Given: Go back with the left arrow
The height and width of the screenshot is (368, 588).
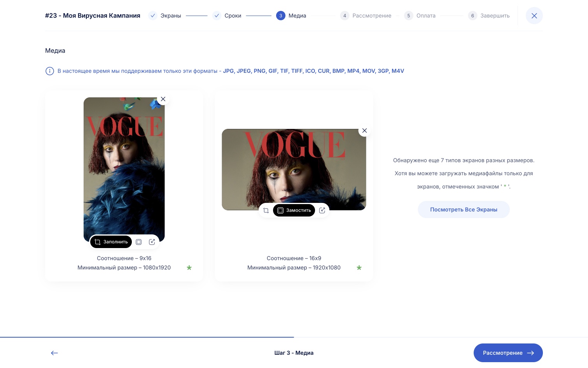Looking at the screenshot, I should (x=54, y=353).
